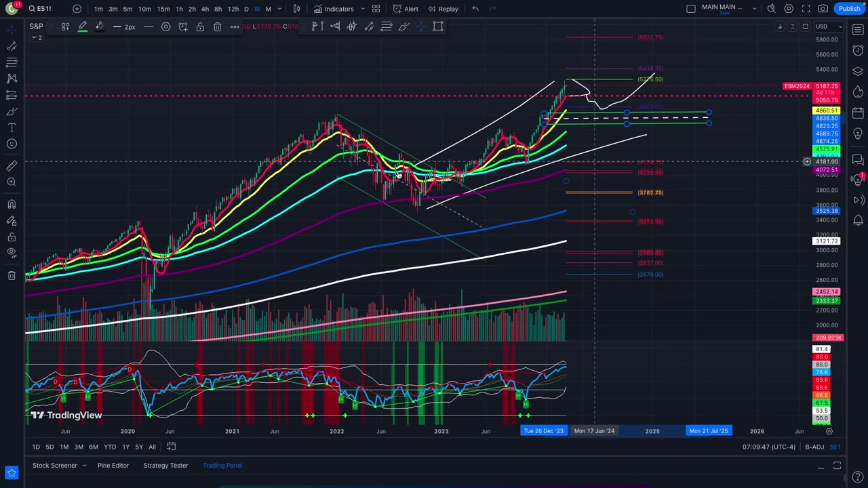Switch to the 1m timeframe

[x=98, y=9]
